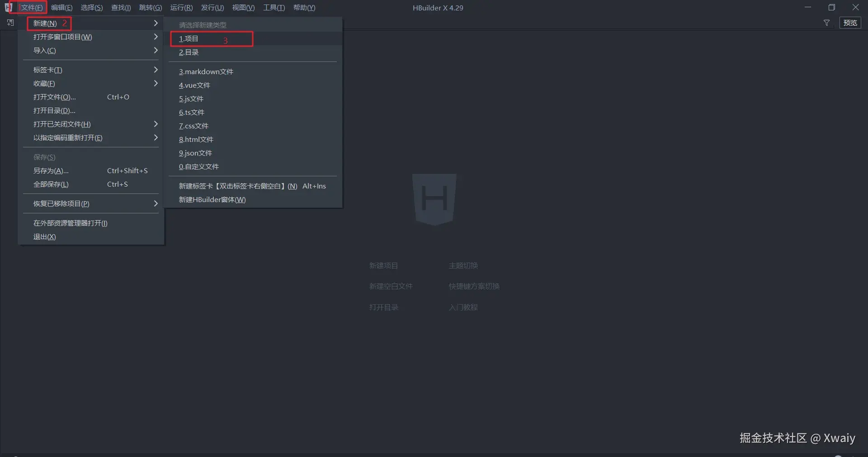Viewport: 868px width, 457px height.
Task: Select 8.html文件 entry
Action: pyautogui.click(x=253, y=139)
